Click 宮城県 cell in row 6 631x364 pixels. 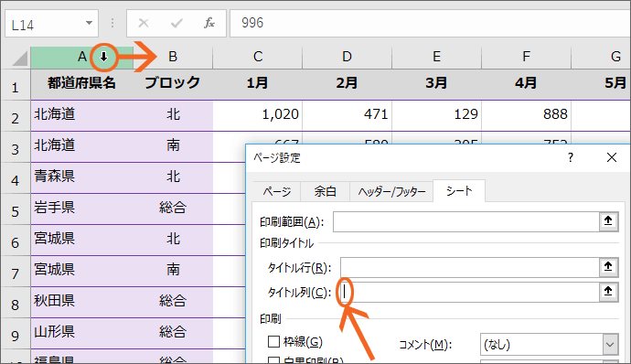[82, 240]
